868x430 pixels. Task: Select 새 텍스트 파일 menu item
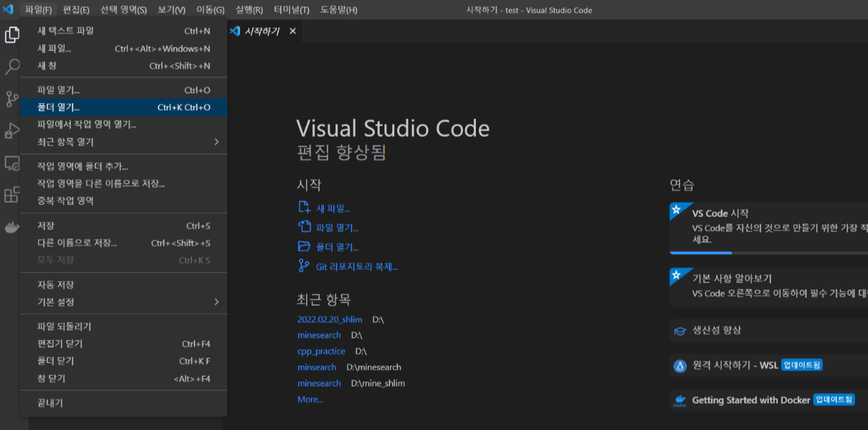pos(124,31)
